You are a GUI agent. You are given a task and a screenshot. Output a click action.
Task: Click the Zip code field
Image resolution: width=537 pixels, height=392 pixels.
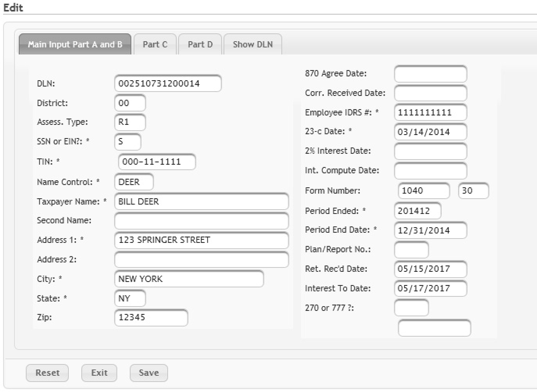pos(151,317)
